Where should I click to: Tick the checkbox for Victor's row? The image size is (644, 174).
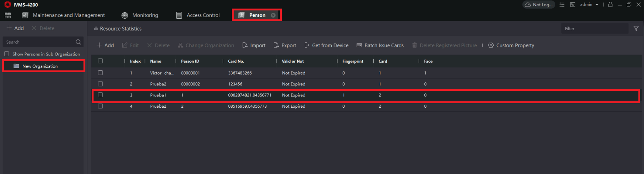(100, 73)
